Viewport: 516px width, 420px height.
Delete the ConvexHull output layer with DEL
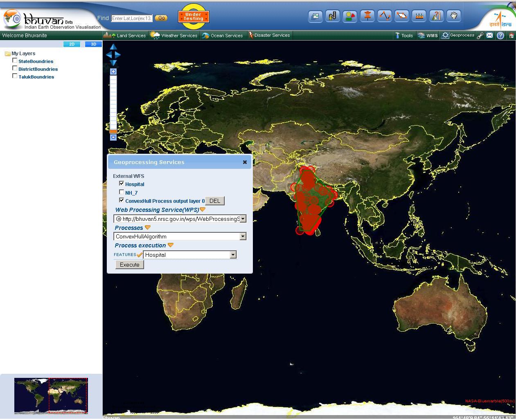[215, 201]
